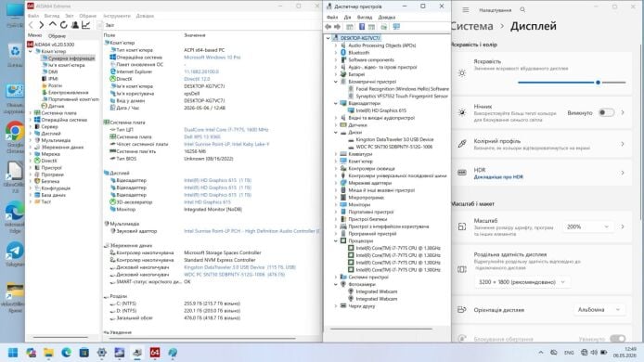
Task: Open the Night light settings chevron
Action: [x=623, y=112]
